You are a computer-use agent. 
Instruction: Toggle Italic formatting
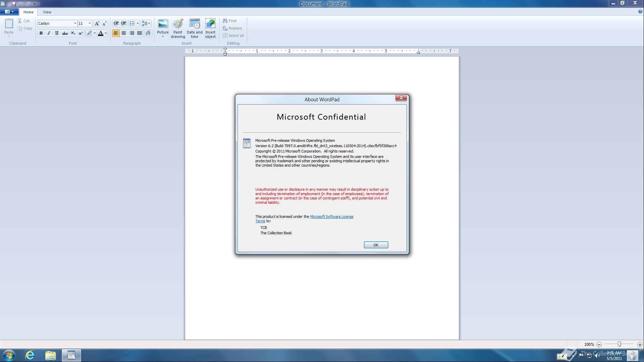(x=49, y=33)
